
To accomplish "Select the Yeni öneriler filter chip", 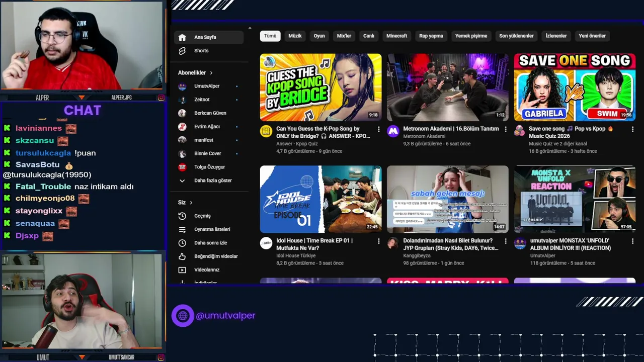I will click(x=592, y=36).
